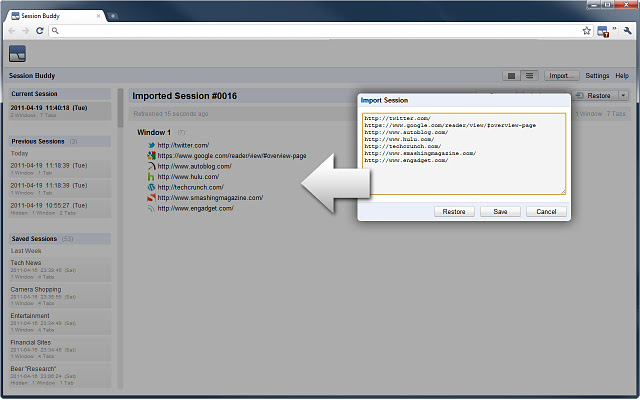Open a new browser tab
The height and width of the screenshot is (400, 640).
click(x=113, y=16)
